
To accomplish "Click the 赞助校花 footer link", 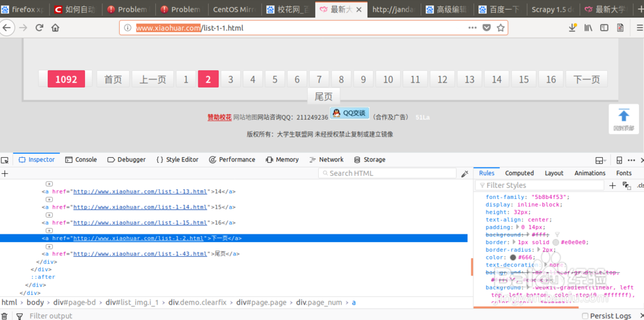I will (x=220, y=117).
